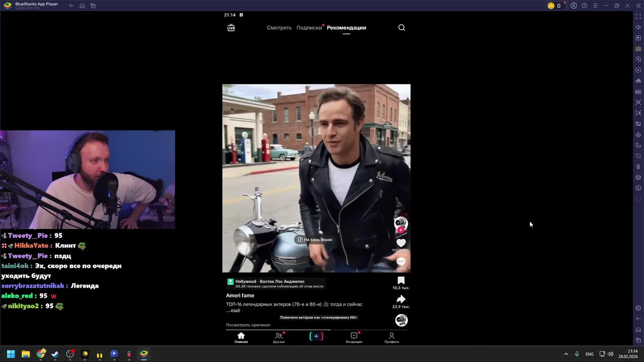Screen dimensions: 644x362
Task: Open the BlueStacks account icon
Action: pos(574,6)
